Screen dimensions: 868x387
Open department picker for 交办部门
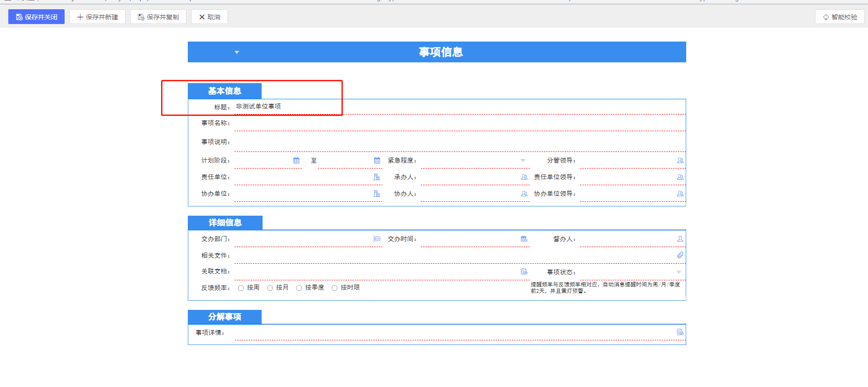[x=377, y=239]
